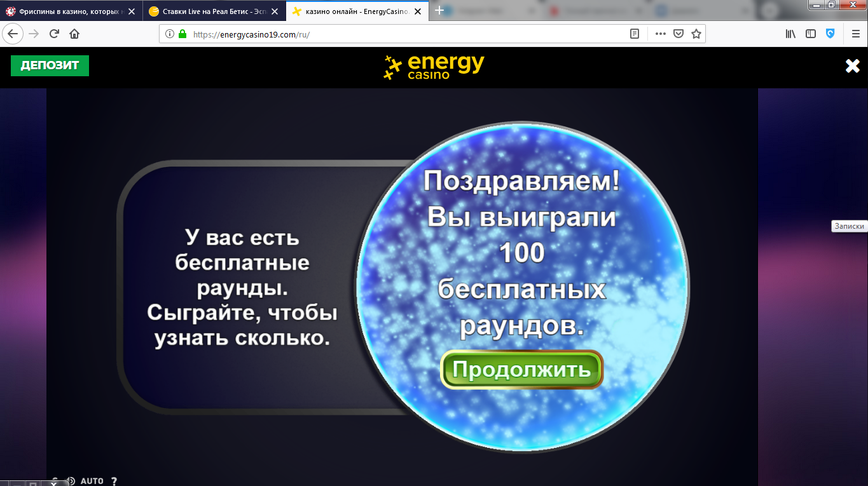The image size is (868, 486).
Task: Open the Firefox Library icon
Action: [x=790, y=34]
